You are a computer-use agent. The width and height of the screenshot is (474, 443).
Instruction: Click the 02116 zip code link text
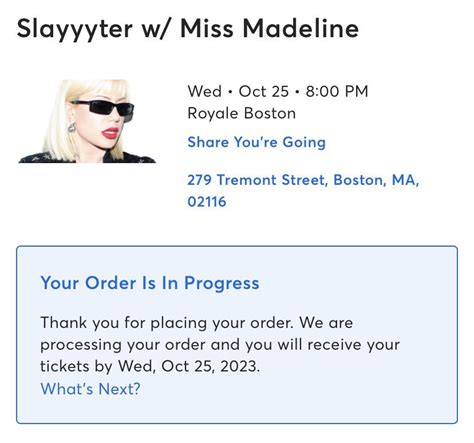click(x=207, y=202)
